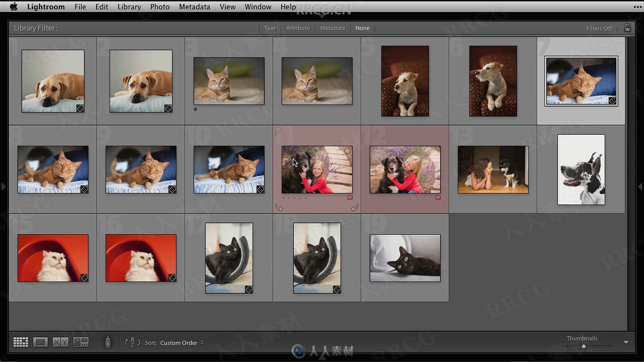Open the View menu
This screenshot has height=362, width=644.
pos(227,7)
